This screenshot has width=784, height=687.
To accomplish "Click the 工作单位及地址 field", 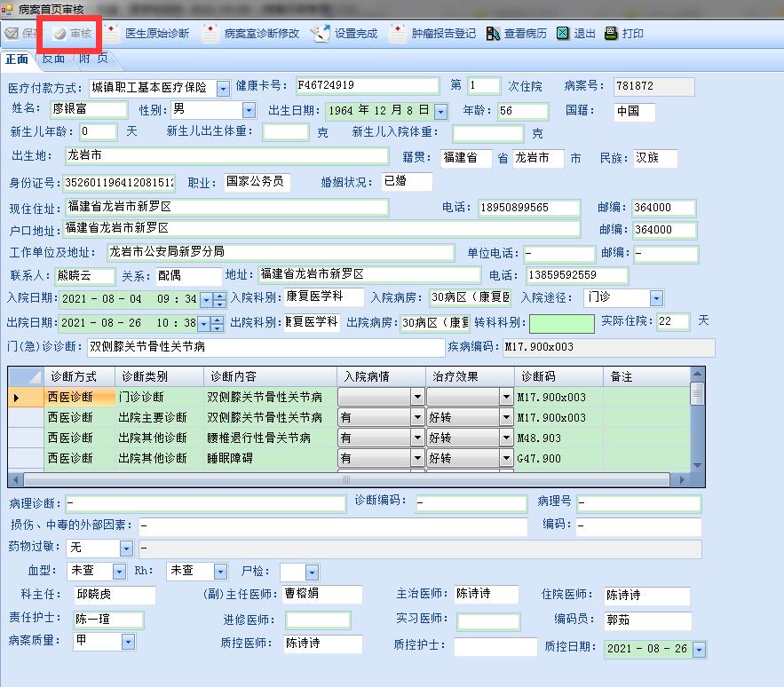I will (x=281, y=252).
